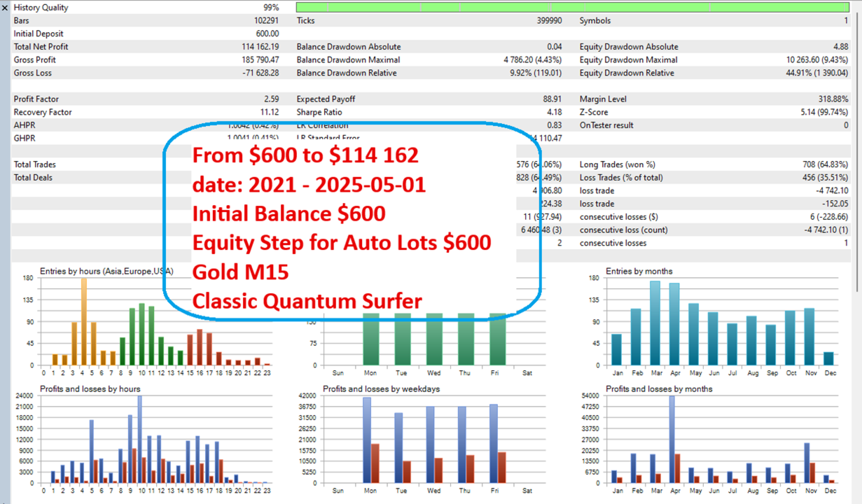Select the 99% history quality value

(x=271, y=8)
